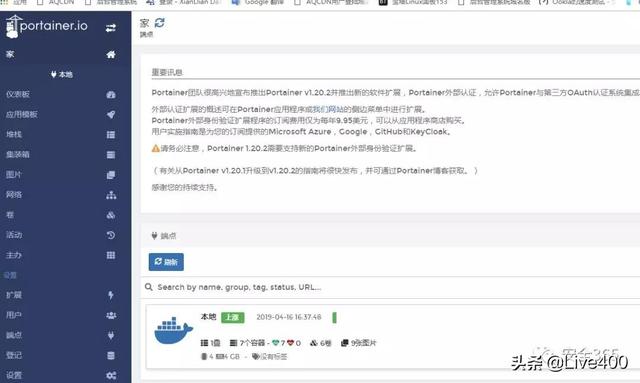Screen dimensions: 640x383
Task: Select the host grid icon
Action: coord(111,255)
